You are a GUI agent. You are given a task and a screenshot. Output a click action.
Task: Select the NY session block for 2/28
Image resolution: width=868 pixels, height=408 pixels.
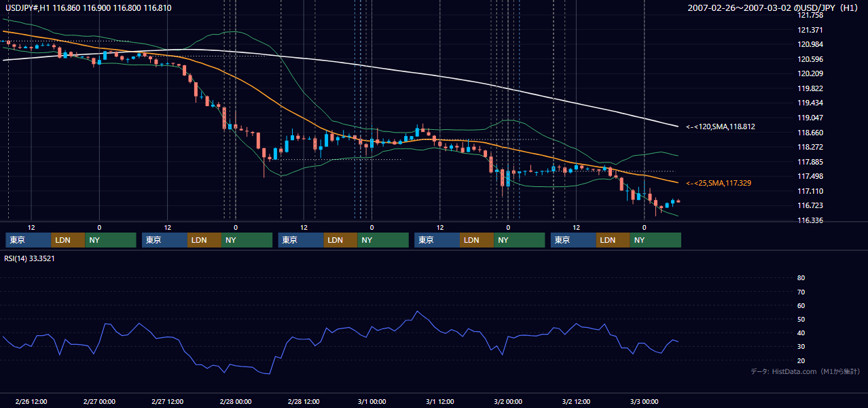pyautogui.click(x=383, y=240)
